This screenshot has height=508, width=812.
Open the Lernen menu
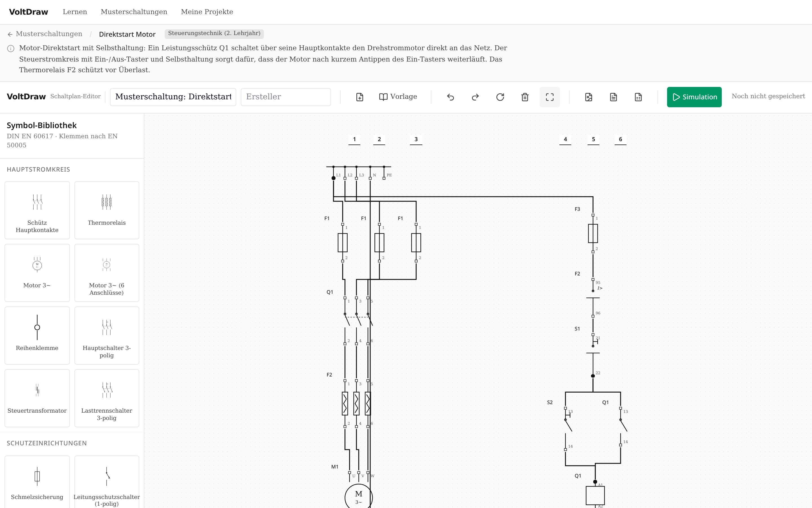75,12
